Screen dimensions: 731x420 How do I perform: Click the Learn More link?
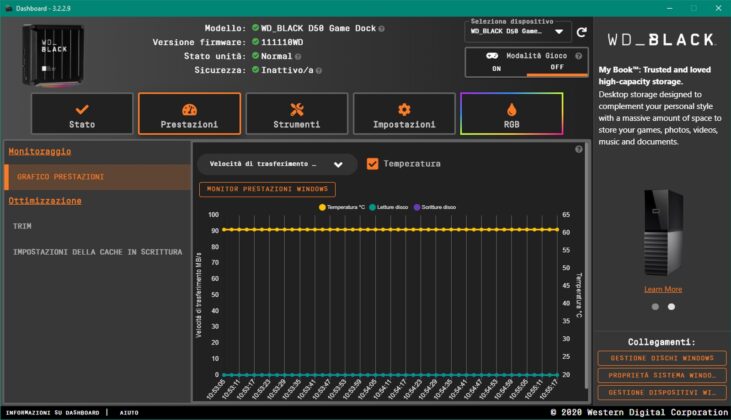[663, 289]
